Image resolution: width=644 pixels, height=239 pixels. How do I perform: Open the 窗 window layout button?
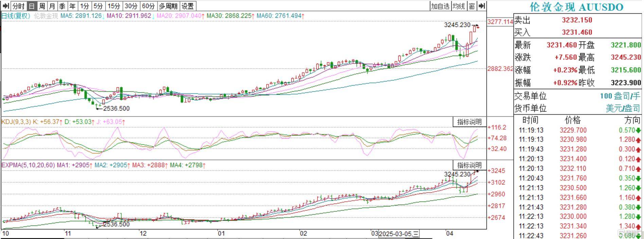472,6
